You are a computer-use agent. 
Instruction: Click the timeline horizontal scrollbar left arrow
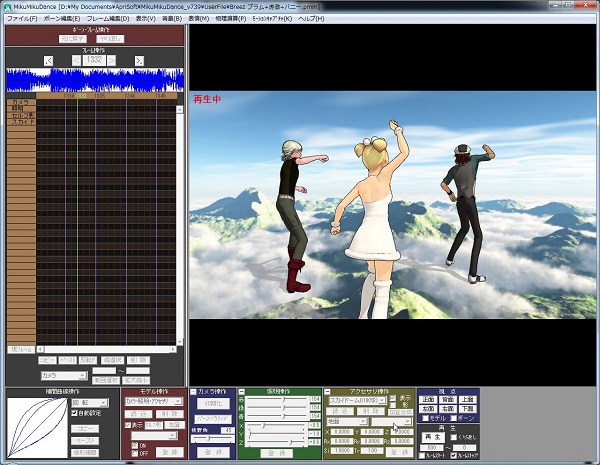click(x=40, y=349)
